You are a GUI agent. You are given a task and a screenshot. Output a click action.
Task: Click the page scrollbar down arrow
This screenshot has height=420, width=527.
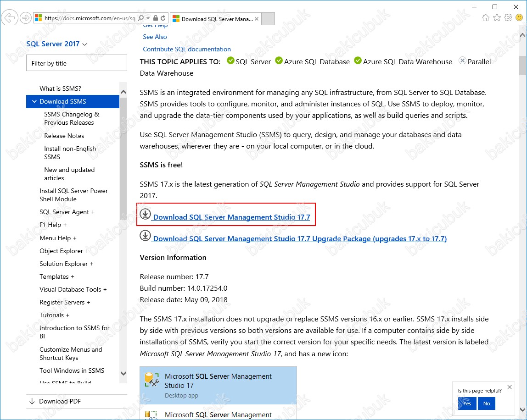point(522,409)
